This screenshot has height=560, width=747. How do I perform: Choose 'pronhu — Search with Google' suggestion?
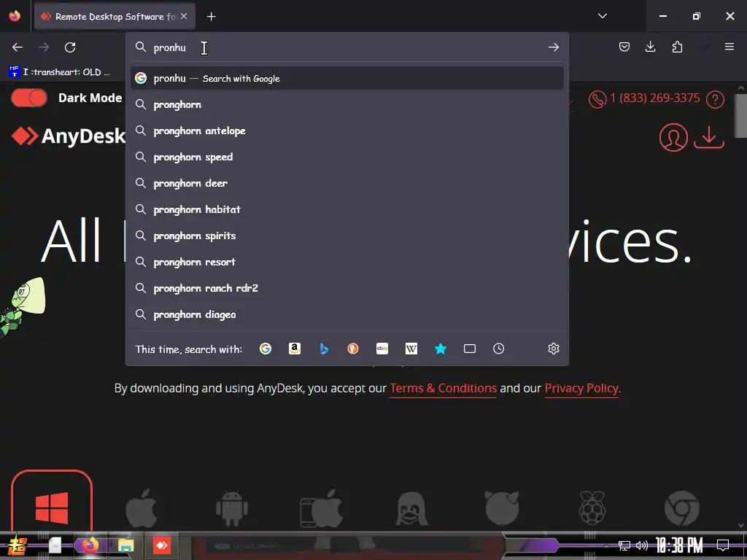point(347,79)
